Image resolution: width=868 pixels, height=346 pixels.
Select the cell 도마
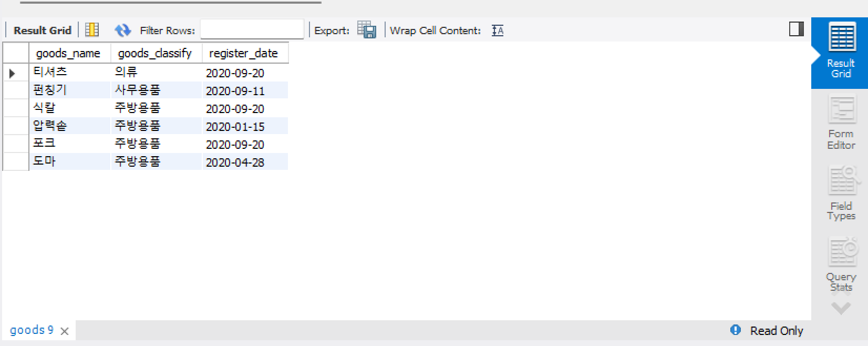(69, 162)
